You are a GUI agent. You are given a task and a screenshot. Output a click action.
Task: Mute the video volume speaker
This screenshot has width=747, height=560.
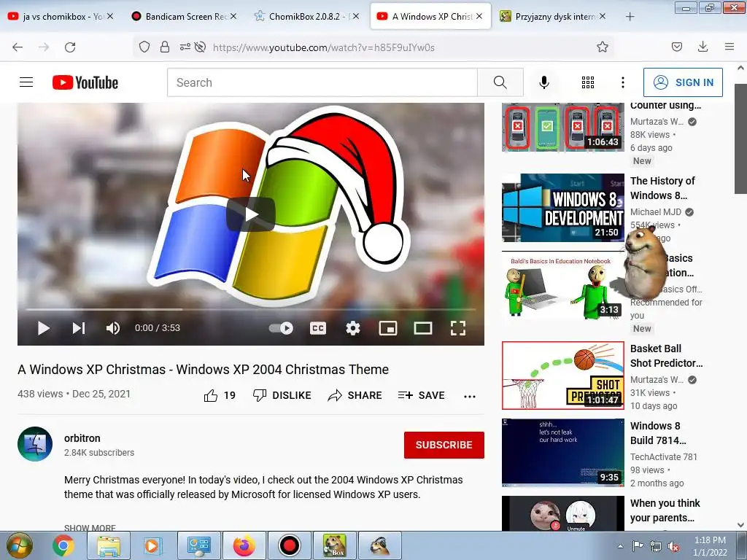tap(113, 328)
